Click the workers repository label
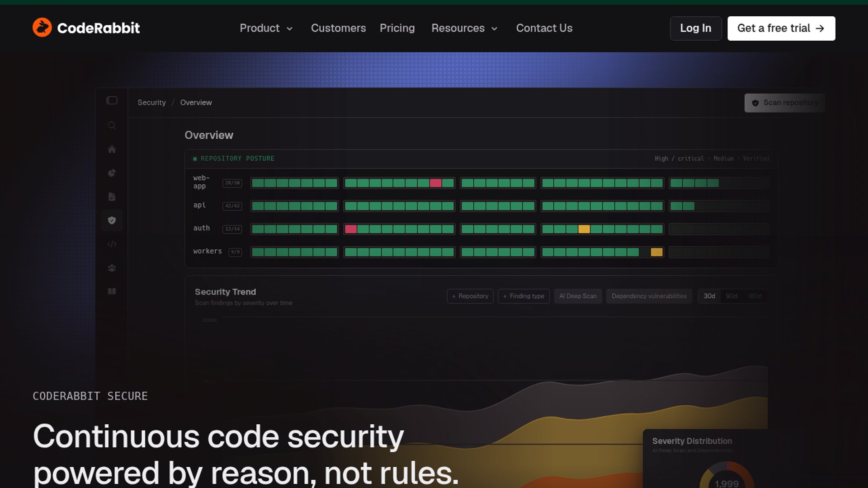868x488 pixels. (208, 251)
